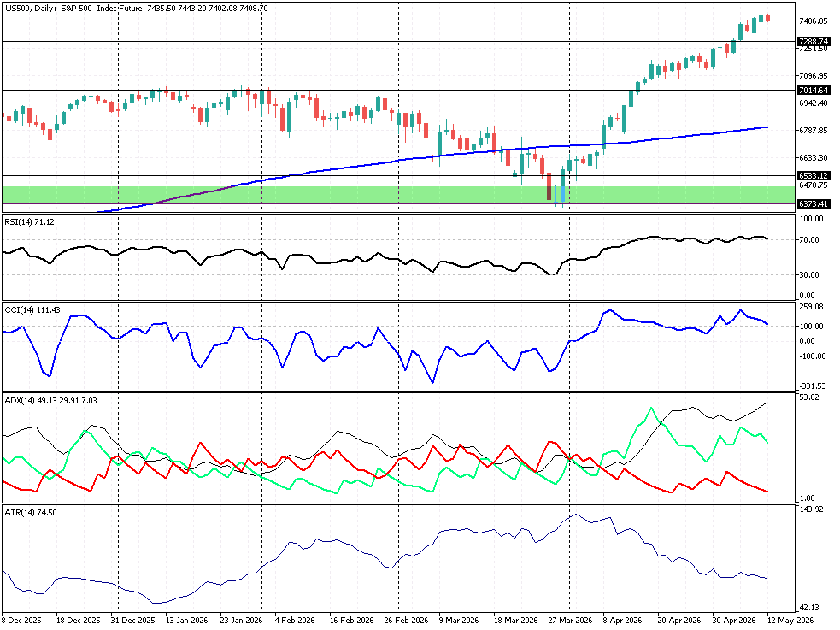Select the ATR(14) 74.50 indicator label
The height and width of the screenshot is (630, 840).
[x=31, y=512]
